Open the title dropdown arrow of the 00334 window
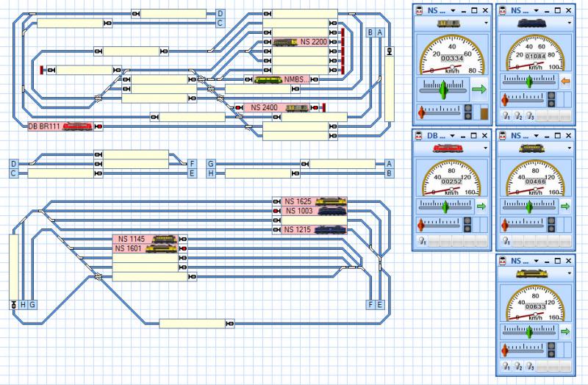The image size is (588, 385). [x=453, y=11]
